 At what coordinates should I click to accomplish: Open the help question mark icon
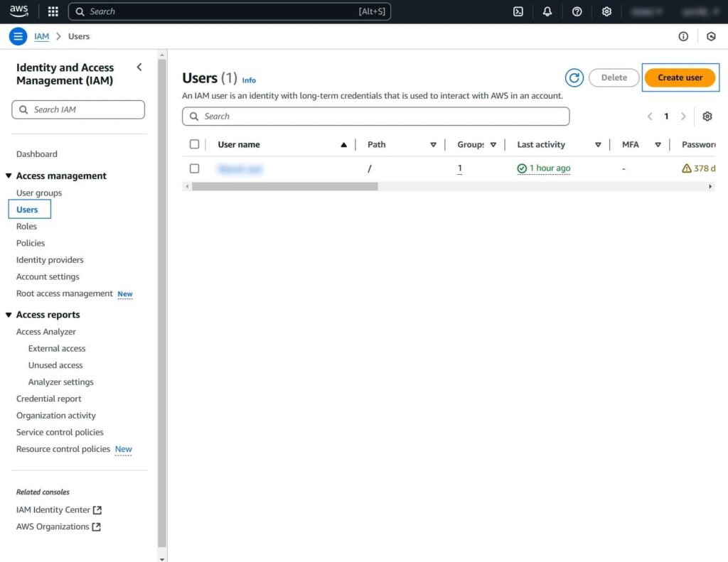[x=577, y=11]
